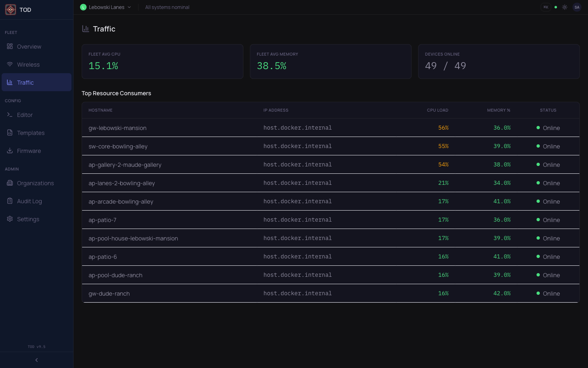Collapse the sidebar with the chevron arrow
The image size is (588, 368).
36,360
